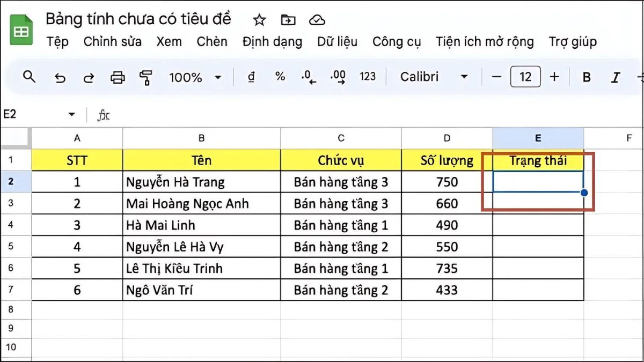
Task: Select column A header
Action: pos(77,138)
